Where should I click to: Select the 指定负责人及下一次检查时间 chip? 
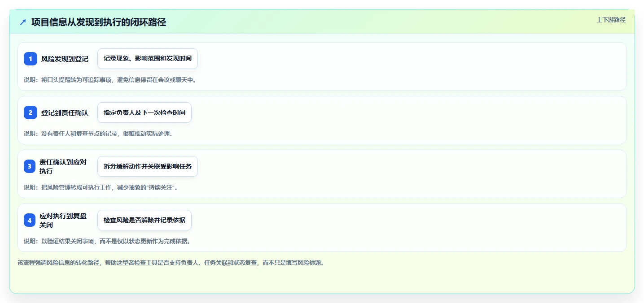[x=145, y=113]
